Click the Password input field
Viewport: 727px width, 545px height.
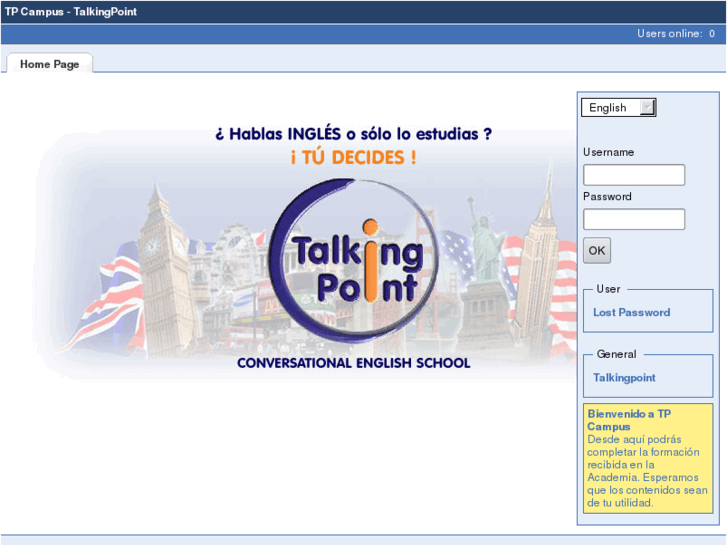(x=634, y=219)
